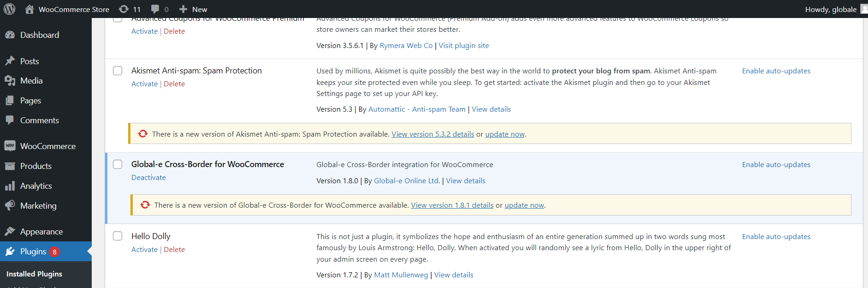Click update now for Global-e plugin
Image resolution: width=868 pixels, height=288 pixels.
524,205
